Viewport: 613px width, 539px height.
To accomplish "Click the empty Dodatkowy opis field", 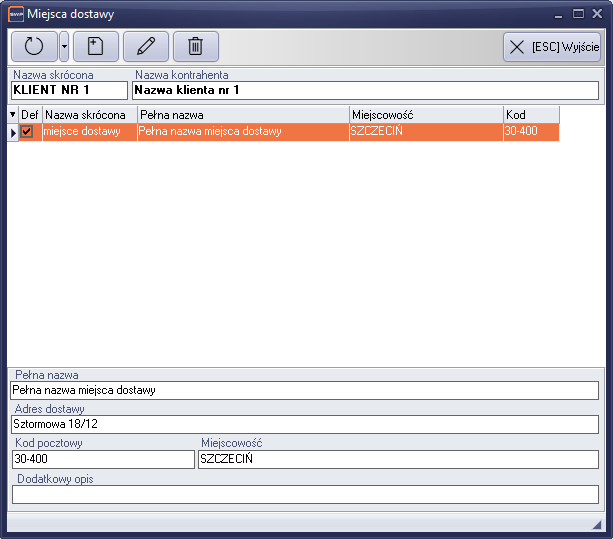I will tap(304, 494).
